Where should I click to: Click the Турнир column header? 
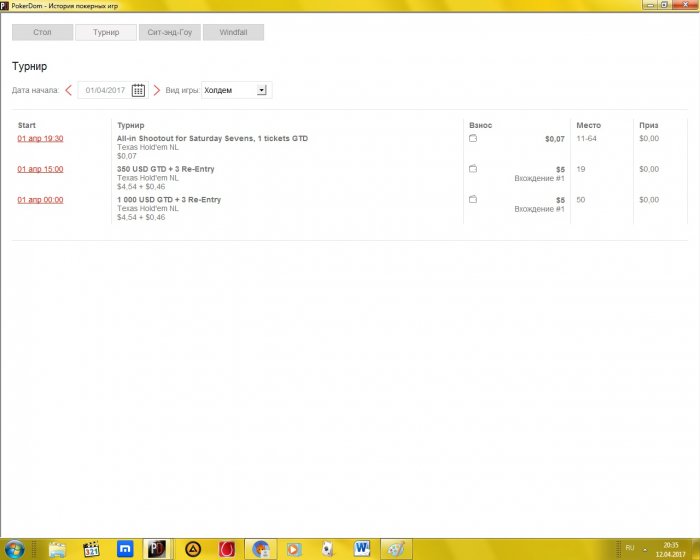pos(131,125)
